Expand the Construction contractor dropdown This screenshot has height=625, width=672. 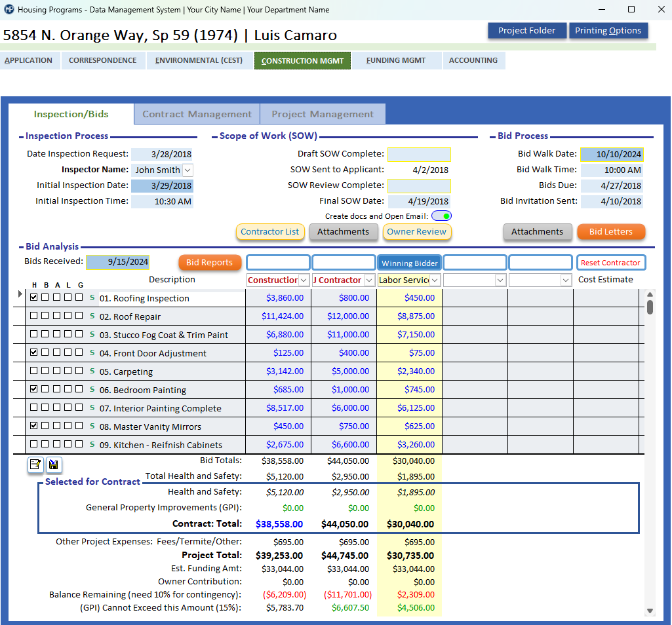(304, 280)
